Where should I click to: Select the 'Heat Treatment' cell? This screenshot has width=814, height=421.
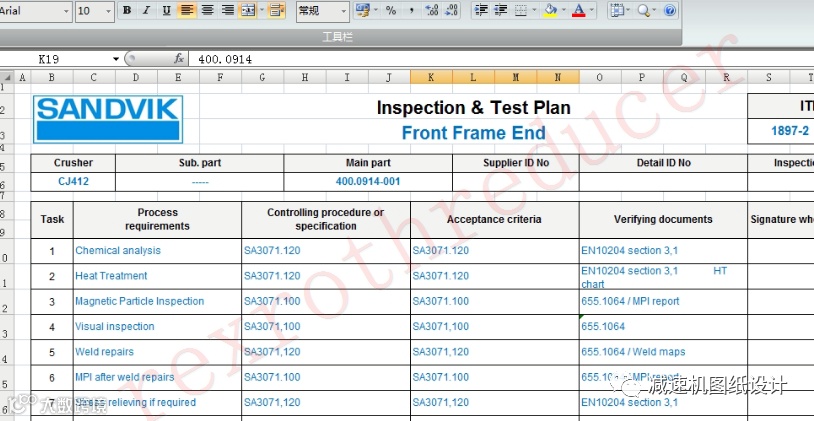click(x=157, y=276)
